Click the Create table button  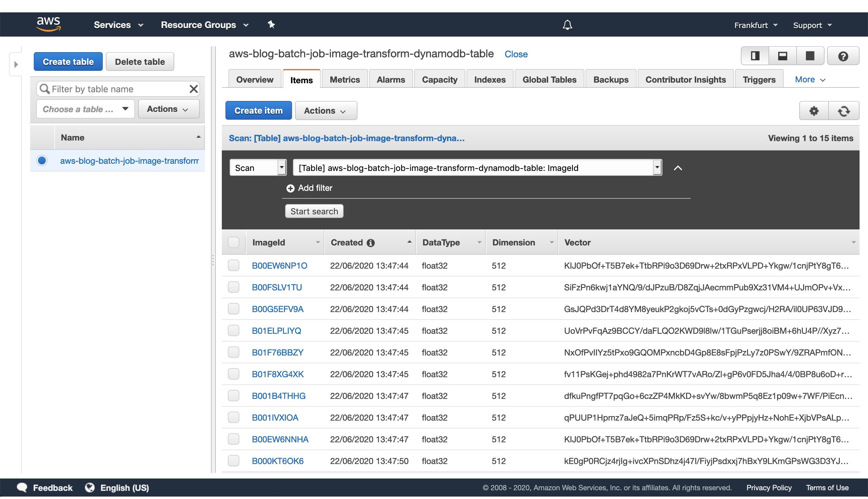point(68,62)
